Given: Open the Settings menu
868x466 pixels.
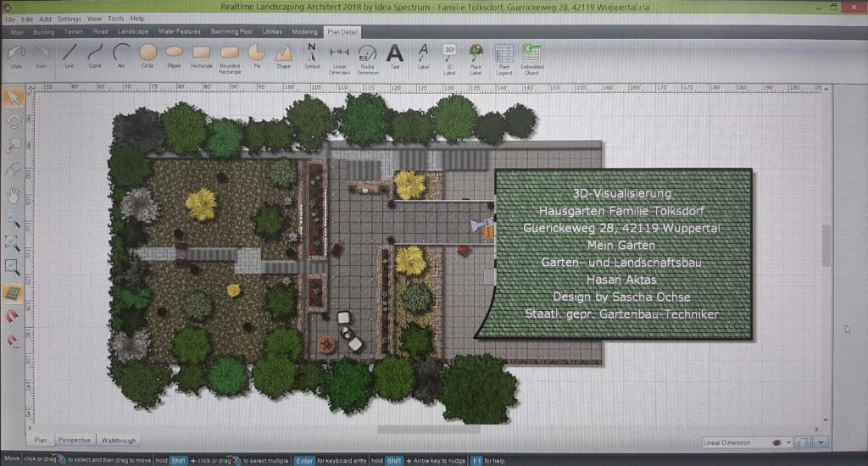Looking at the screenshot, I should 70,18.
